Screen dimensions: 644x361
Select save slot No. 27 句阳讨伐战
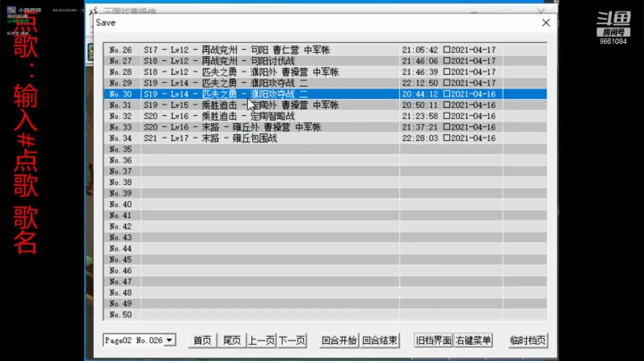tap(325, 61)
